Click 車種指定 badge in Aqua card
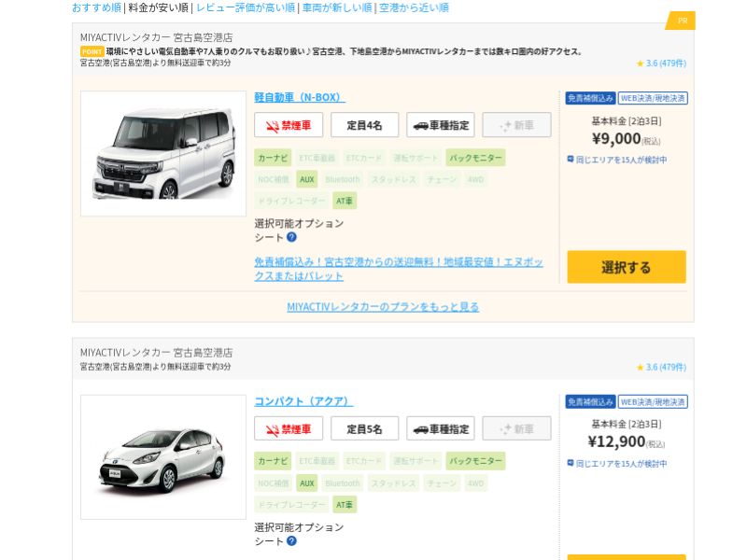The width and height of the screenshot is (747, 560). pyautogui.click(x=441, y=428)
